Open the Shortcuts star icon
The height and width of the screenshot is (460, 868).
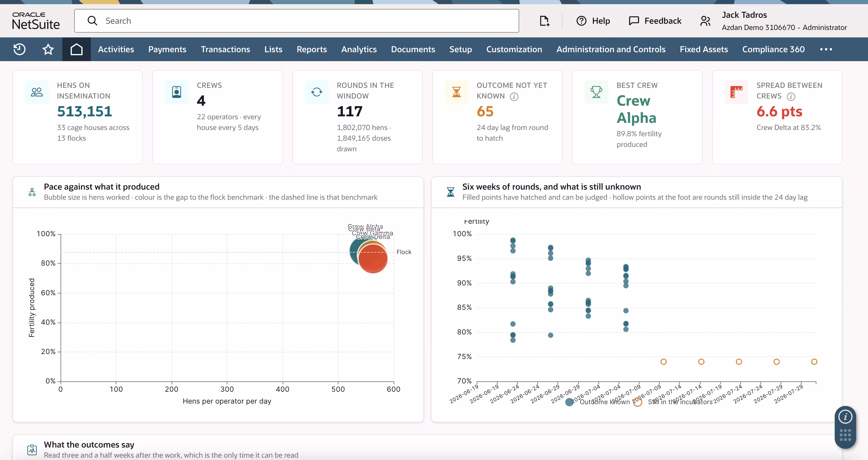[48, 49]
